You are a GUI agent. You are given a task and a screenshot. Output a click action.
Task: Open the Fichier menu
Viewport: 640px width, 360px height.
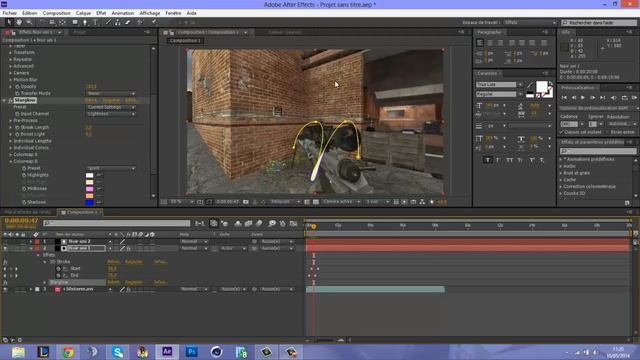[x=9, y=13]
